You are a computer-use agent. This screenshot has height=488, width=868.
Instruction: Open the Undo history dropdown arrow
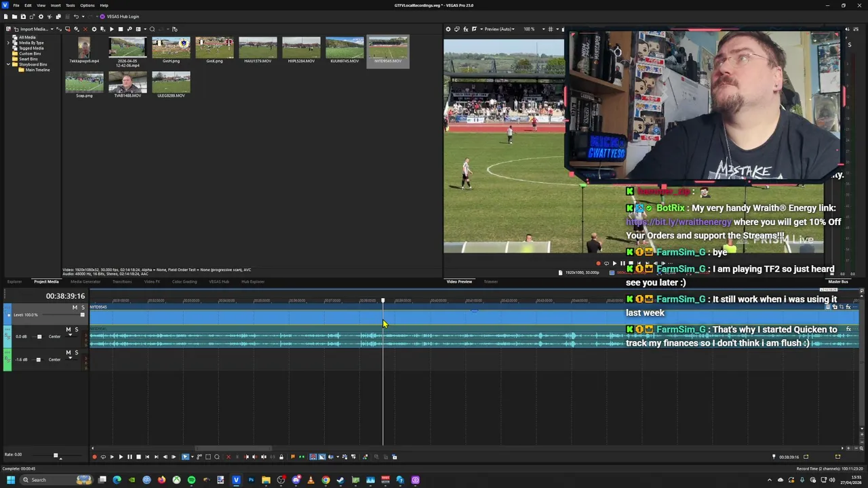tap(83, 16)
